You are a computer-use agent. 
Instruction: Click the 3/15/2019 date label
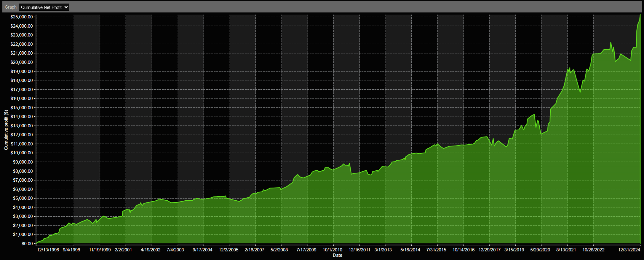click(514, 250)
